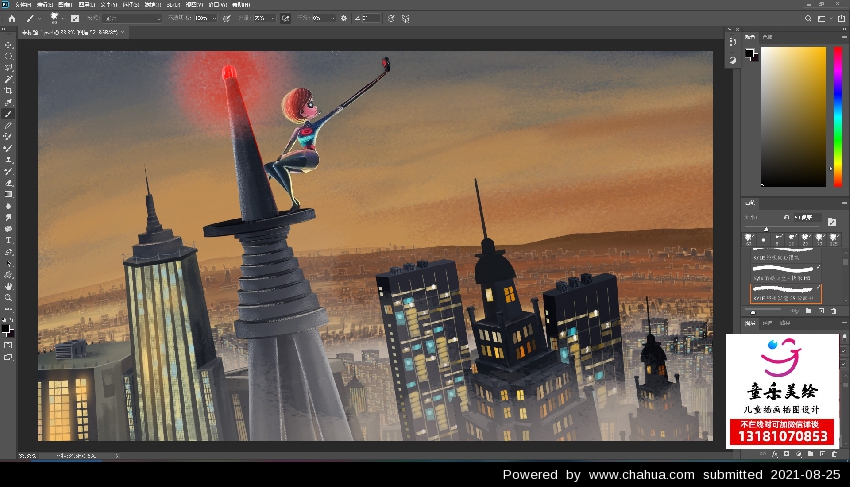Click the share image icon
The image size is (850, 487).
(x=841, y=18)
